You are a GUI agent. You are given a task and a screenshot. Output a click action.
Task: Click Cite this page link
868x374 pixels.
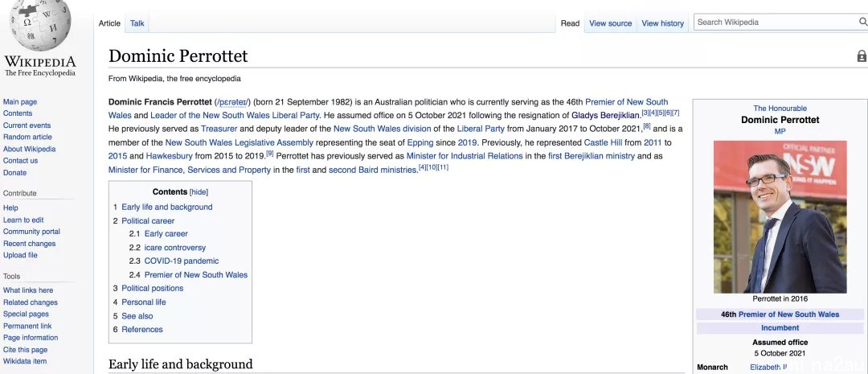point(26,350)
